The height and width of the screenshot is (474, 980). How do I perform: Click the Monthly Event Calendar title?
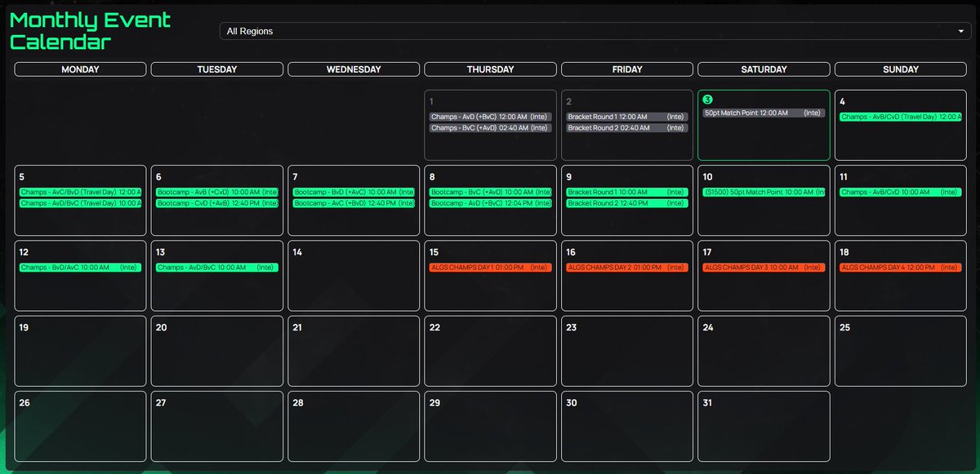[x=91, y=31]
